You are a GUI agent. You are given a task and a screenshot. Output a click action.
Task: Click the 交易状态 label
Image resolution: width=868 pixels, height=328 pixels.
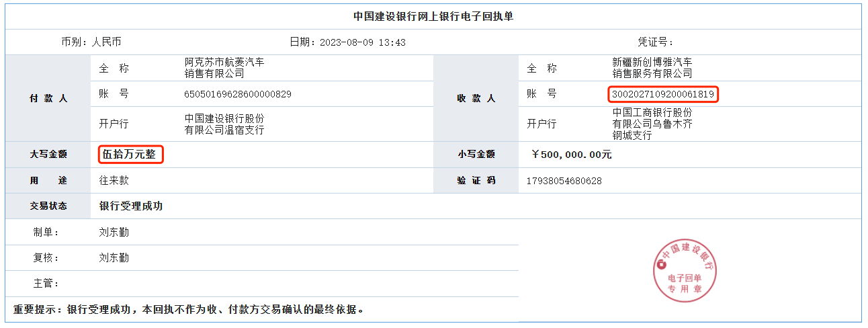click(48, 206)
